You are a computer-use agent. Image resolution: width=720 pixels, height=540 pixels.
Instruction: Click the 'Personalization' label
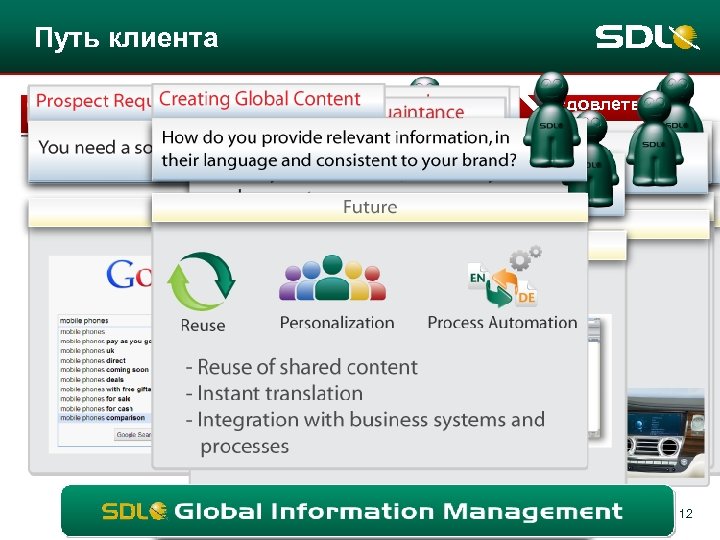(x=337, y=322)
